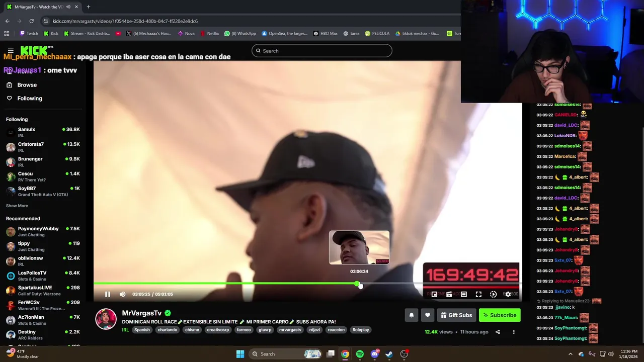The width and height of the screenshot is (644, 362).
Task: Open Steam from the taskbar
Action: 389,354
